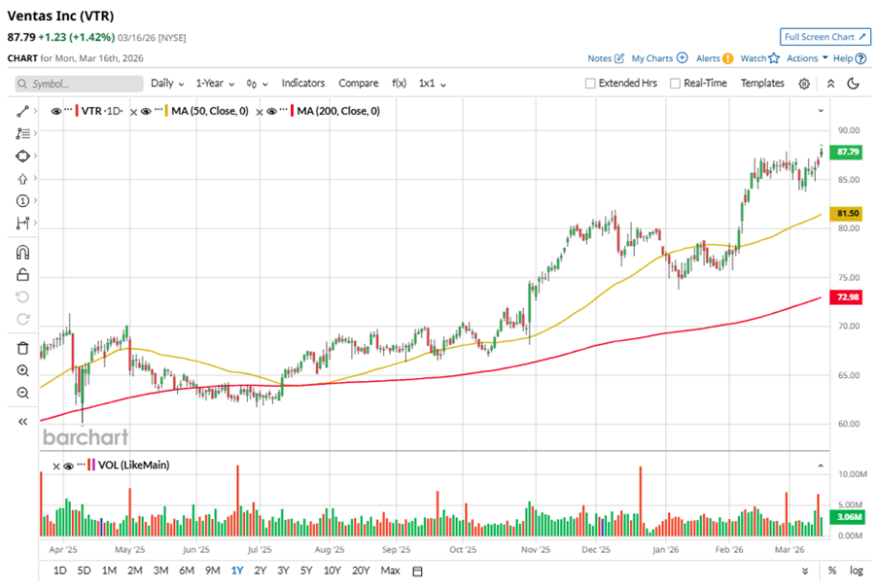The width and height of the screenshot is (877, 588).
Task: Toggle the magnet snap mode
Action: tap(22, 253)
